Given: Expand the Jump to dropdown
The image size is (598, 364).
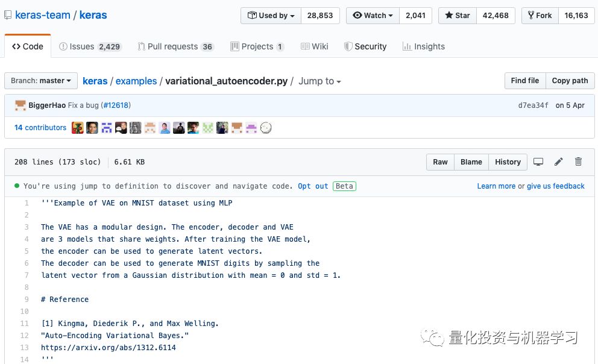Looking at the screenshot, I should click(319, 81).
